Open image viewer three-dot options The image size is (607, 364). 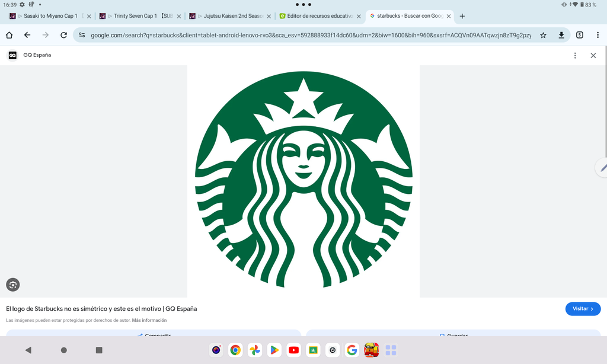click(575, 55)
